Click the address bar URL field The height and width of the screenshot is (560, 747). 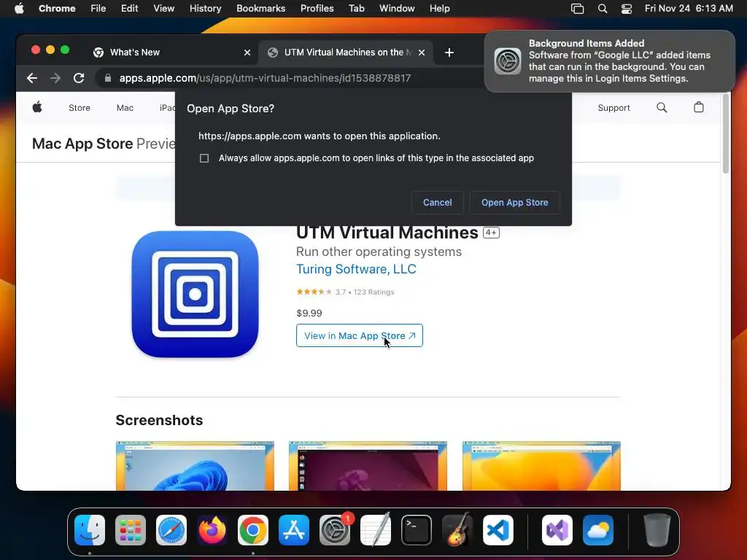click(x=290, y=78)
